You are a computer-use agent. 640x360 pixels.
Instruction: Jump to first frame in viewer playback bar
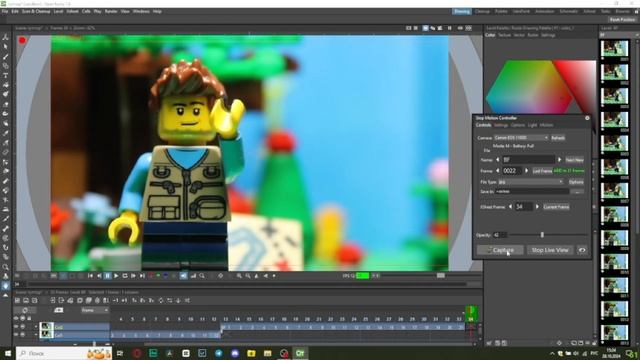point(90,276)
